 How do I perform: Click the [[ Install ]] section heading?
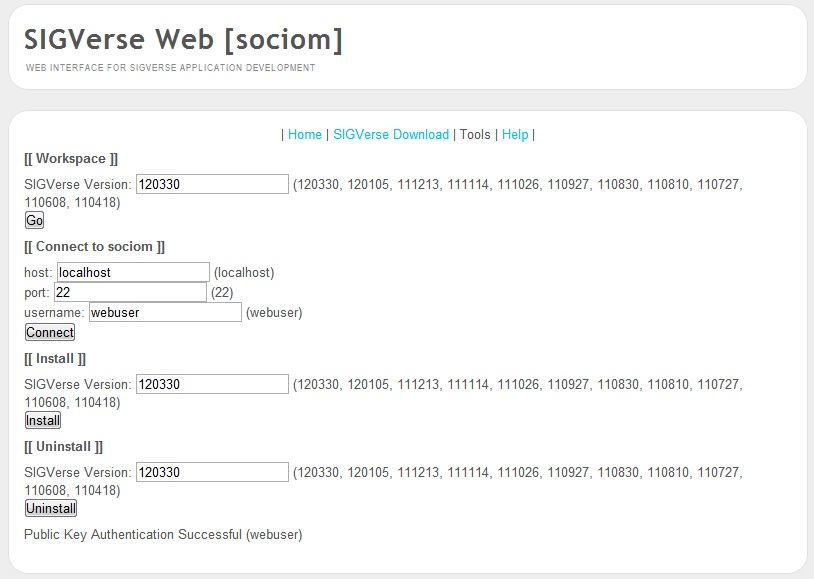[55, 358]
